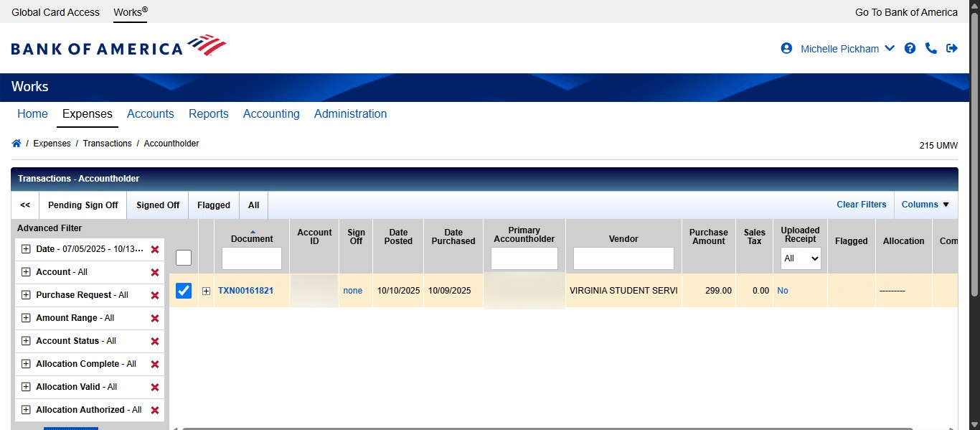Click the home breadcrumb icon

point(16,143)
